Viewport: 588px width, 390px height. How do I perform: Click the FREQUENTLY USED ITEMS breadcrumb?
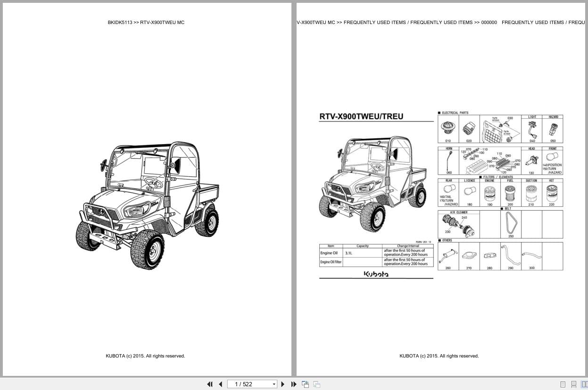374,22
